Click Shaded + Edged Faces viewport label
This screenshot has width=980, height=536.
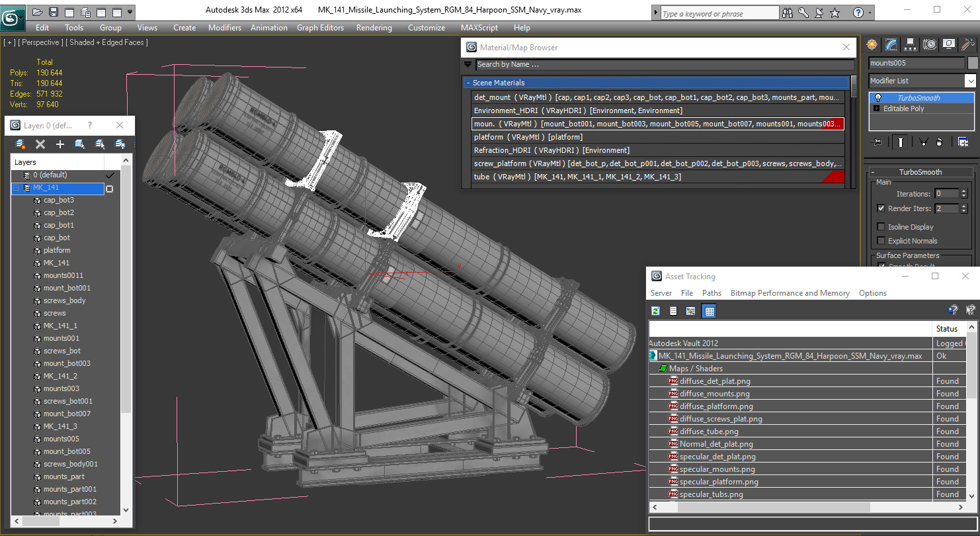108,42
